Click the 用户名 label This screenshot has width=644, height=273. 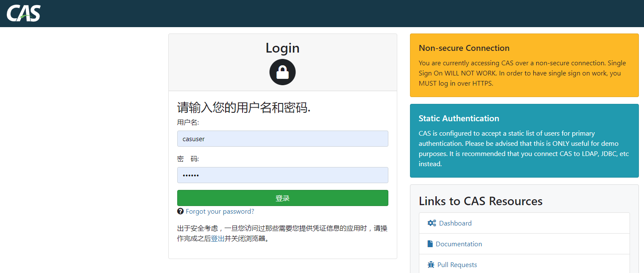pos(188,123)
